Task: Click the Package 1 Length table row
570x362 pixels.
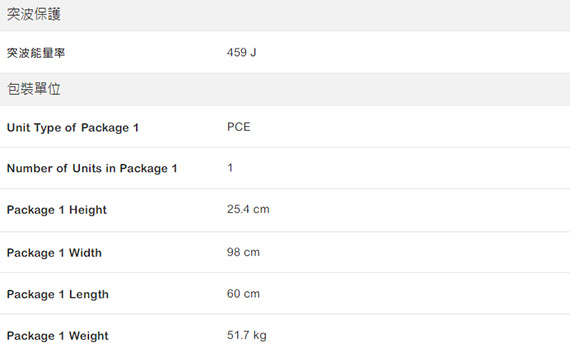Action: [x=285, y=294]
